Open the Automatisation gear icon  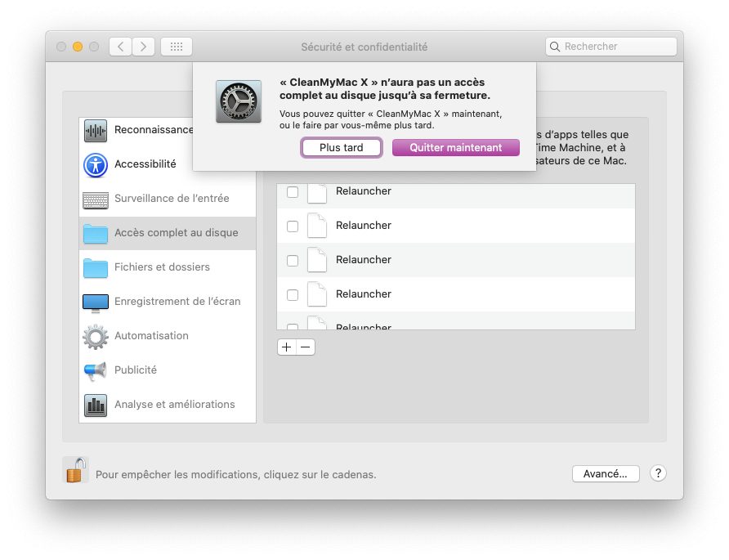[x=96, y=337]
